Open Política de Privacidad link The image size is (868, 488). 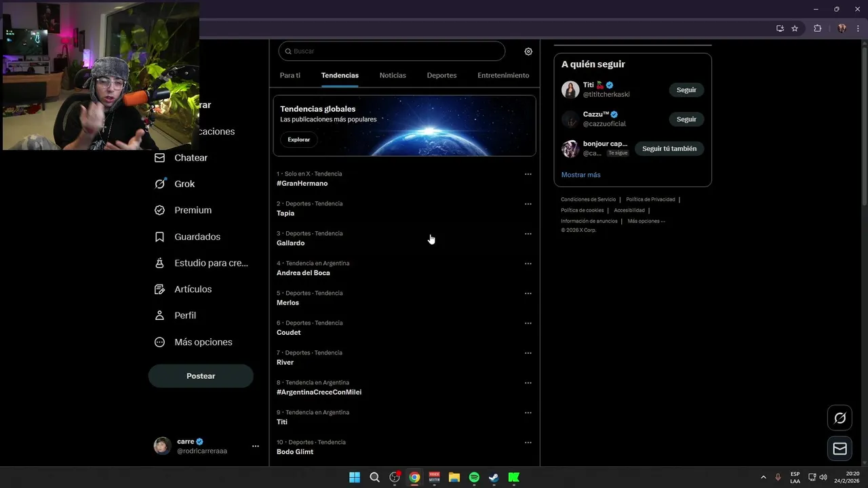[650, 199]
